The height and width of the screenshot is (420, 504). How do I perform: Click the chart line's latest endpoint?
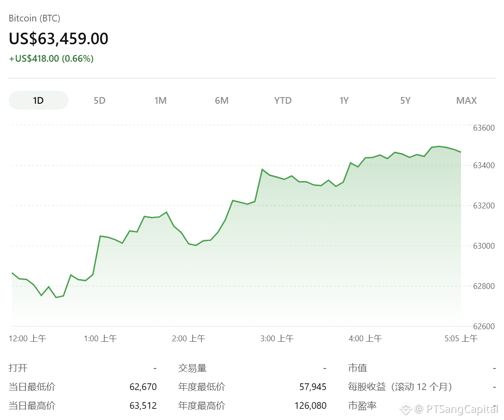pyautogui.click(x=461, y=152)
